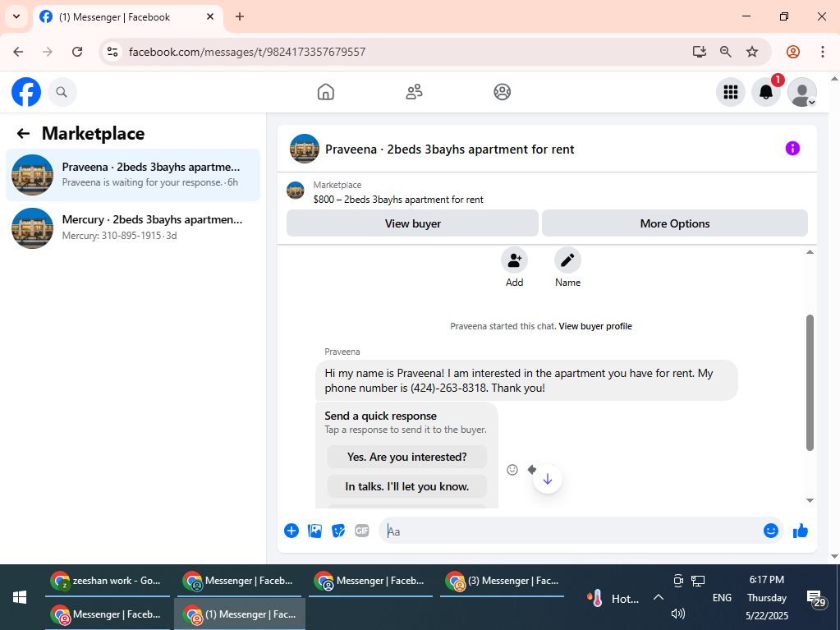Open the Friends icon in top navigation
This screenshot has width=840, height=630.
point(414,92)
